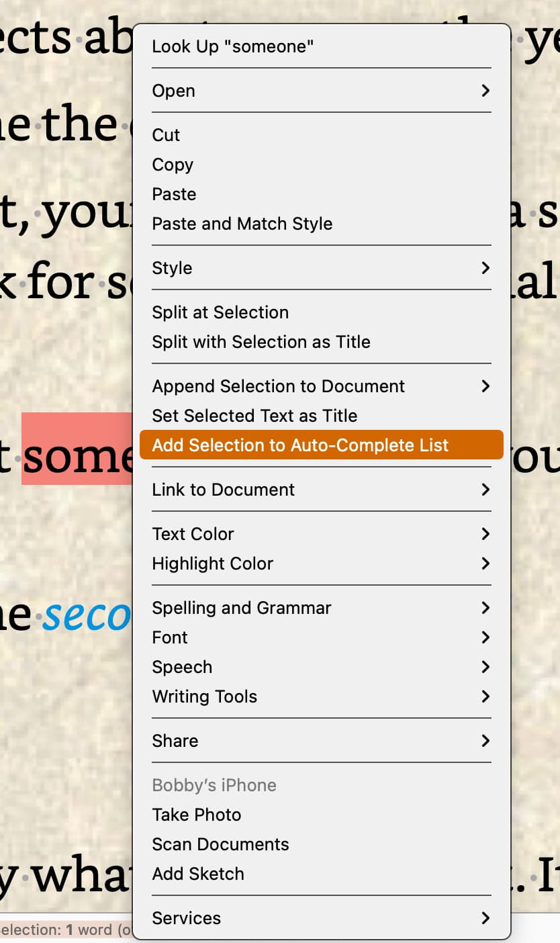Expand the Open submenu
This screenshot has height=943, width=560.
coord(321,91)
